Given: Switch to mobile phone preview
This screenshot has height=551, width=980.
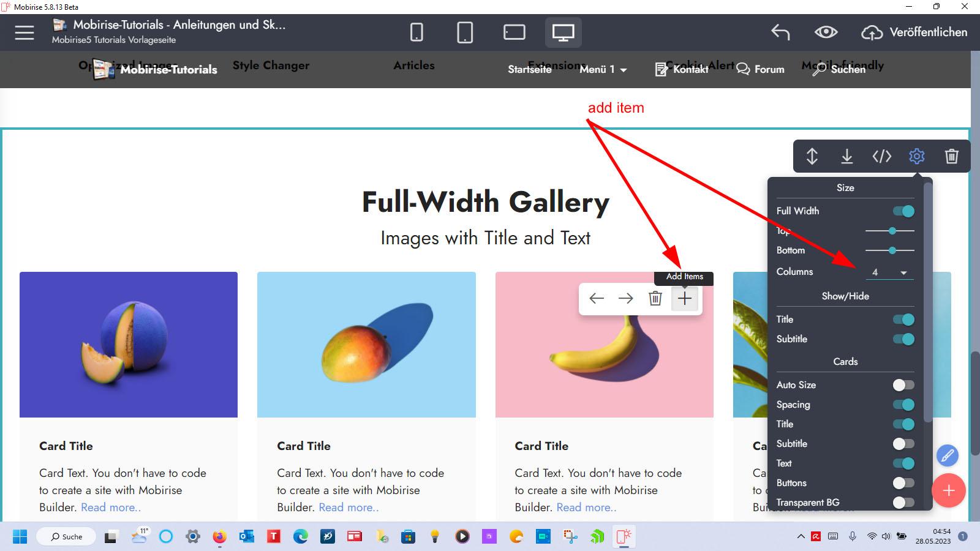Looking at the screenshot, I should (x=417, y=32).
